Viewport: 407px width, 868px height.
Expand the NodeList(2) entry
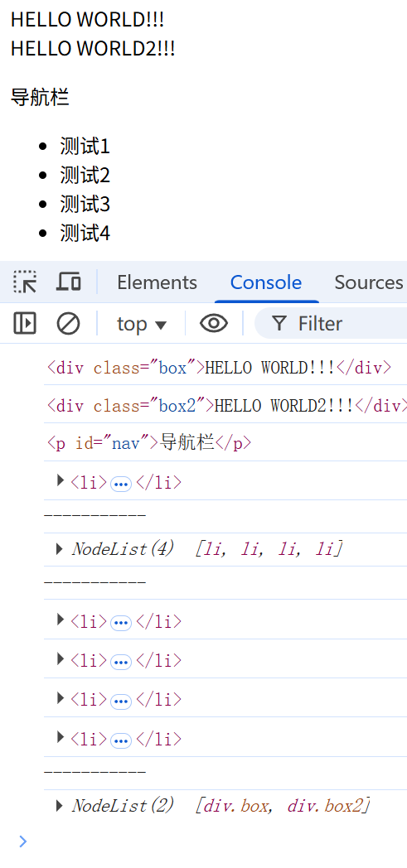pyautogui.click(x=60, y=805)
